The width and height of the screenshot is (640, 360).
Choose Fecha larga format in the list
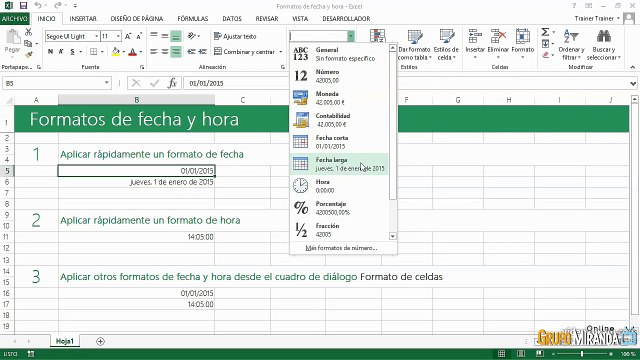[x=339, y=164]
